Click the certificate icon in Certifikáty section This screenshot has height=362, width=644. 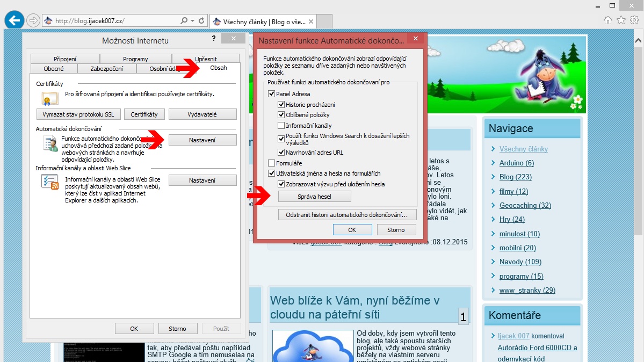pos(50,99)
